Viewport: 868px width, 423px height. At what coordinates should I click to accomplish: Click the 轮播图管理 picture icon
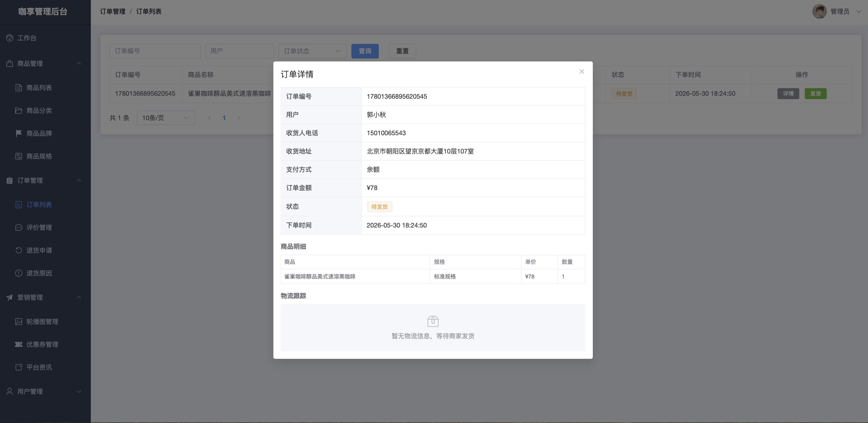(19, 321)
